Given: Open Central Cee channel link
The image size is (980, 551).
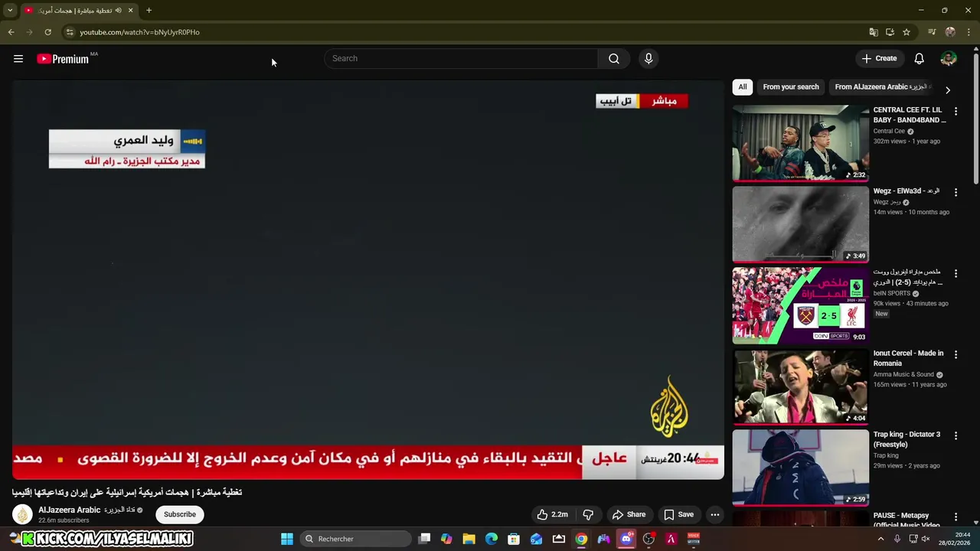Looking at the screenshot, I should [x=889, y=131].
